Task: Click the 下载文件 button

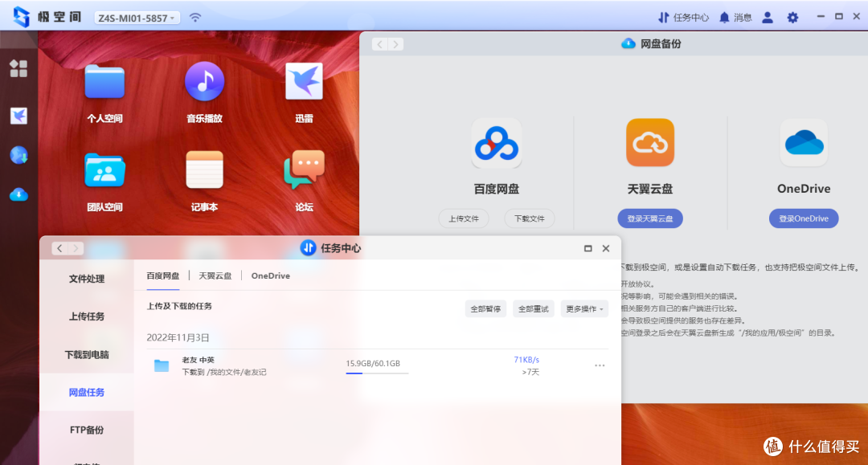Action: click(x=529, y=218)
